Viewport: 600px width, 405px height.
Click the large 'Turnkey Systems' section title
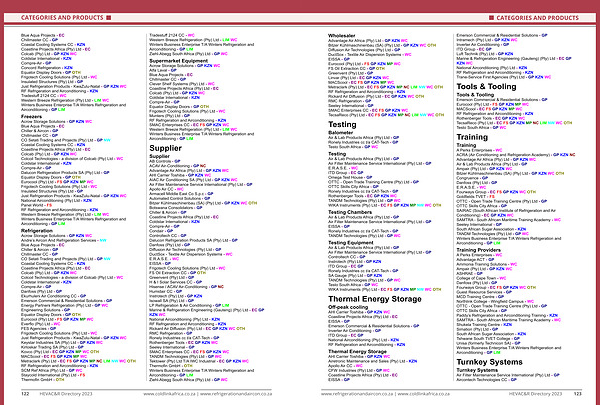point(489,362)
